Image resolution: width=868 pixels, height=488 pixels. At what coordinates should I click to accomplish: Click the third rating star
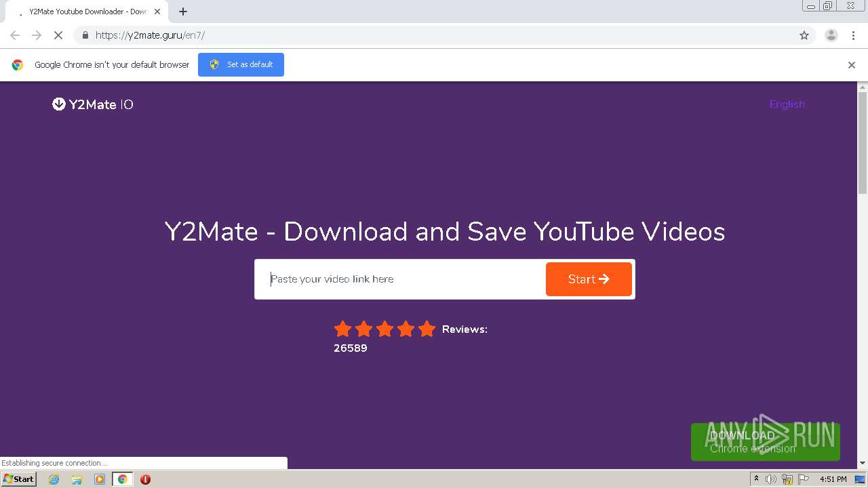pos(384,329)
